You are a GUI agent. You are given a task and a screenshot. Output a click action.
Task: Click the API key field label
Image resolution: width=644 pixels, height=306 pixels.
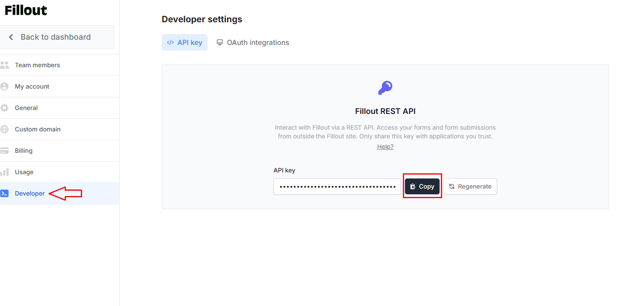pyautogui.click(x=284, y=170)
